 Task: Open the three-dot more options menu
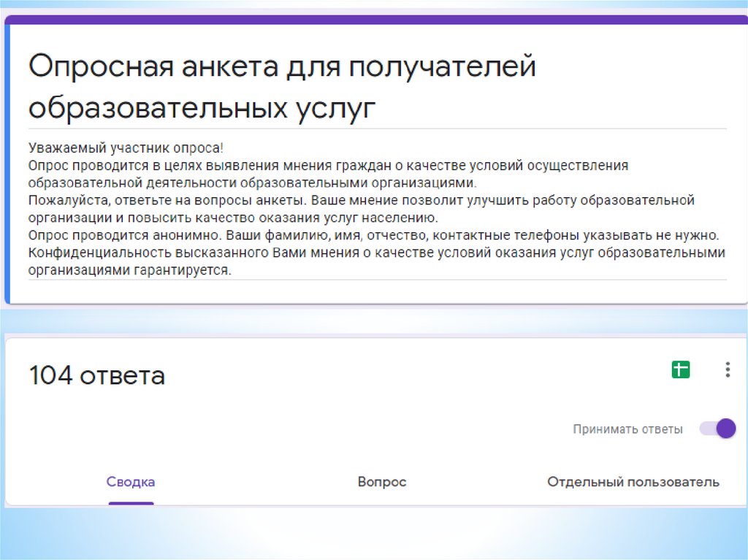click(728, 369)
